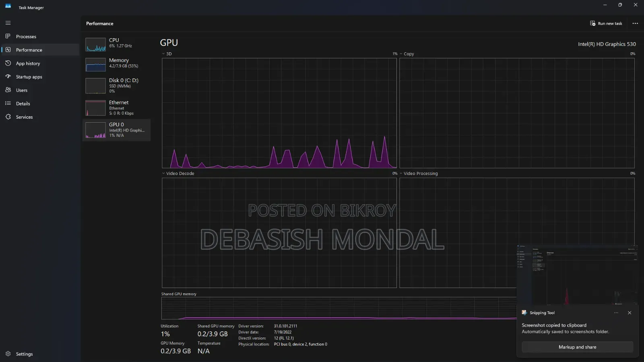The image size is (644, 362).
Task: Open Task Manager Settings
Action: coord(40,354)
